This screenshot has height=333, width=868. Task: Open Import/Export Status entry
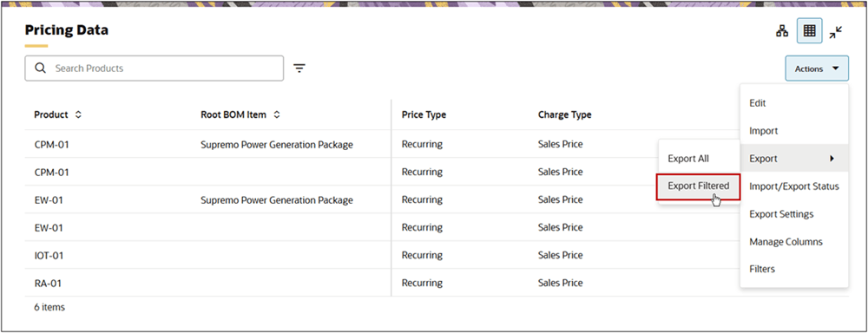coord(794,186)
